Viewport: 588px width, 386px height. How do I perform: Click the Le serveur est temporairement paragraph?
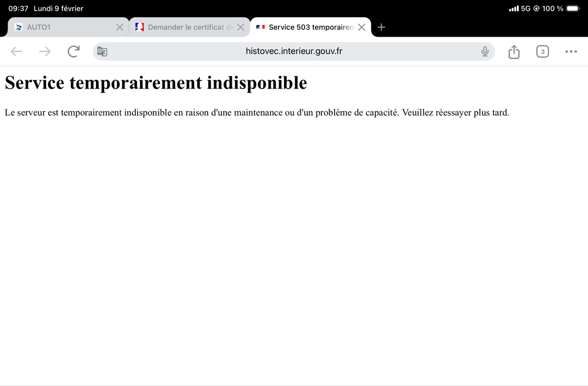tap(257, 113)
